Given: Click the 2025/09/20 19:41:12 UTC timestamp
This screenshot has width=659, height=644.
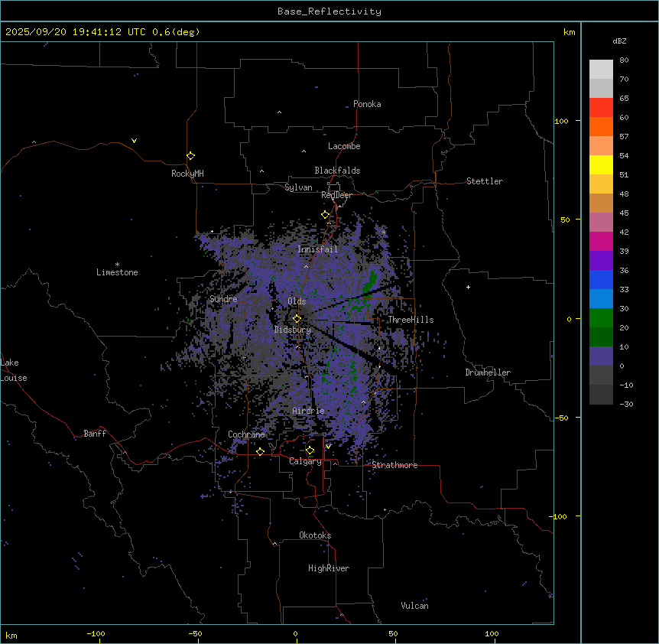Looking at the screenshot, I should click(x=76, y=32).
